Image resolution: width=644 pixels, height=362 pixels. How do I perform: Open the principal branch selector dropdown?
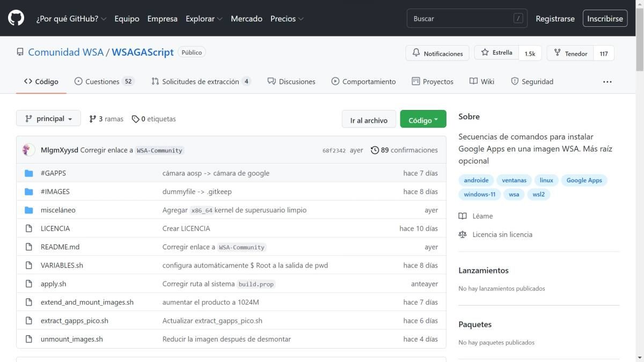(x=48, y=119)
